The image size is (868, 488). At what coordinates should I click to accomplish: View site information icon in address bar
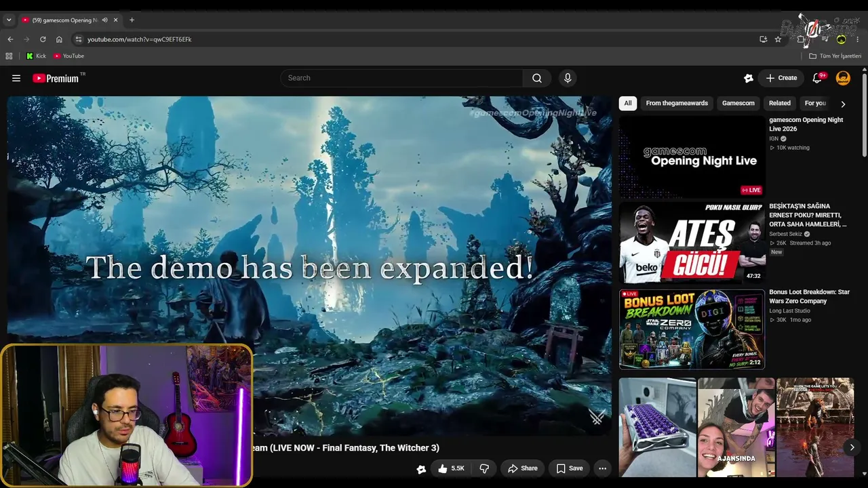tap(79, 39)
